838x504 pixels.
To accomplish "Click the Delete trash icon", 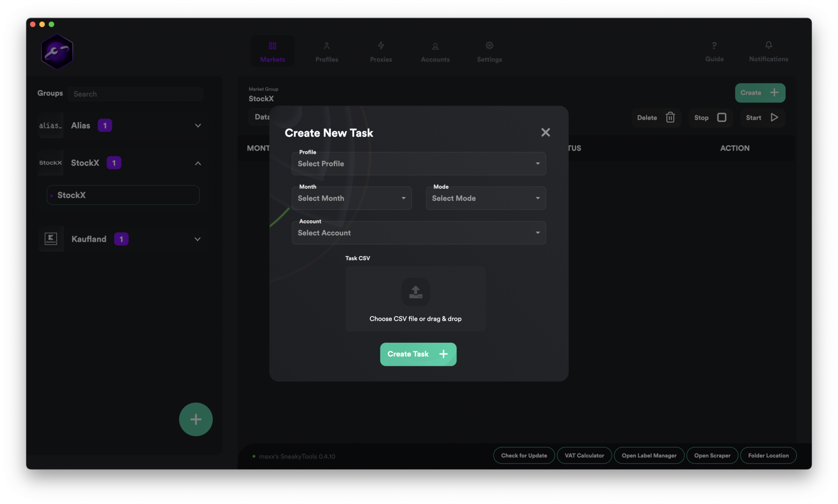I will click(x=670, y=117).
